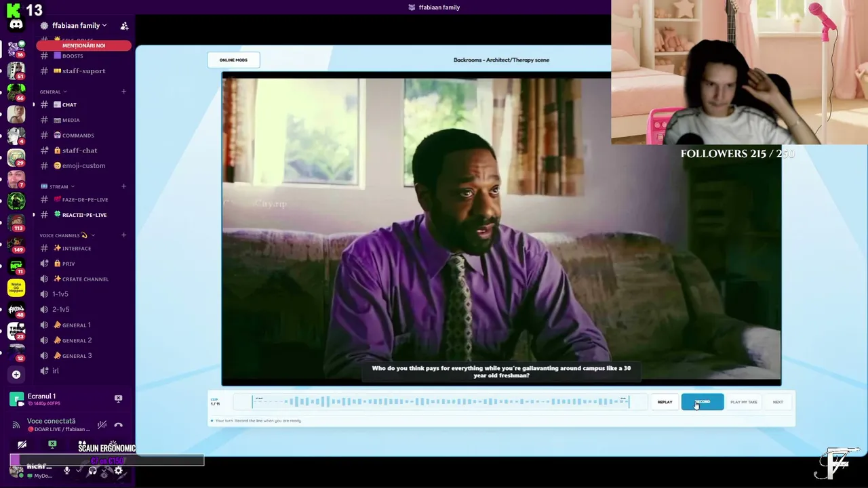The image size is (868, 488).
Task: Create channel in STREAM category
Action: click(123, 186)
